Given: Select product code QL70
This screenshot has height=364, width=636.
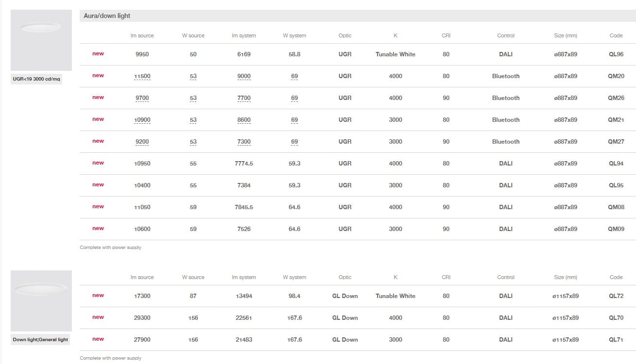Looking at the screenshot, I should tap(616, 318).
